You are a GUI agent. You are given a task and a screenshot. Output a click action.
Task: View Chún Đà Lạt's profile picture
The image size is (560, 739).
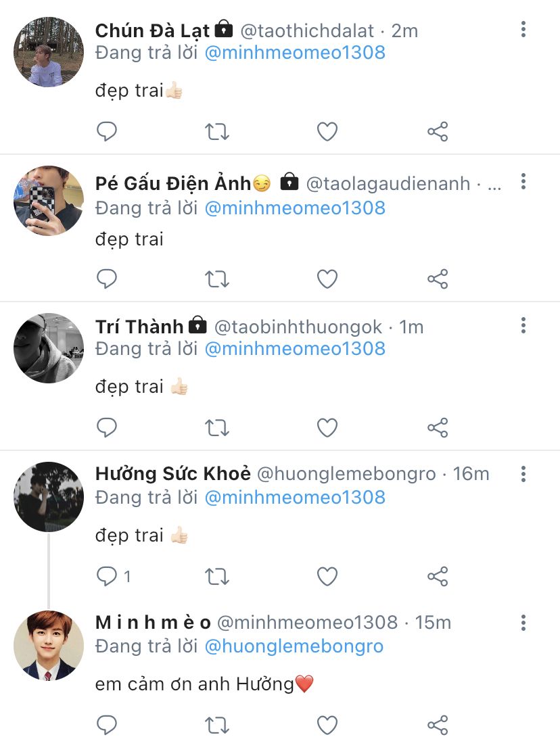[x=48, y=52]
